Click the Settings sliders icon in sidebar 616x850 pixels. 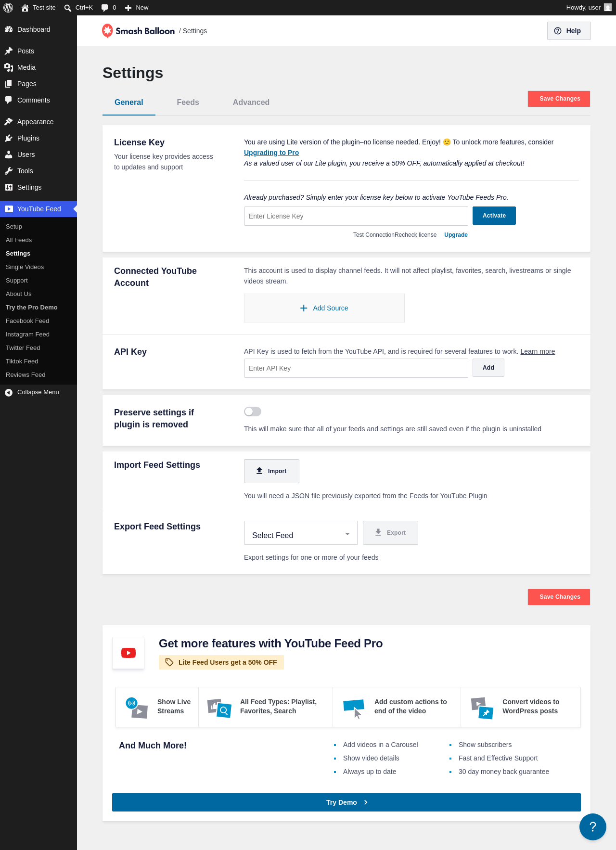(x=9, y=187)
